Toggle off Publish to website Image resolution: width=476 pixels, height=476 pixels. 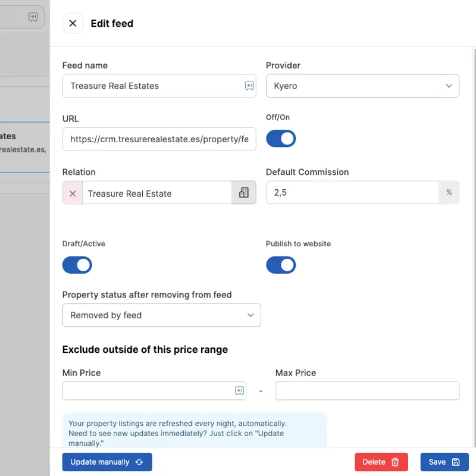click(281, 265)
